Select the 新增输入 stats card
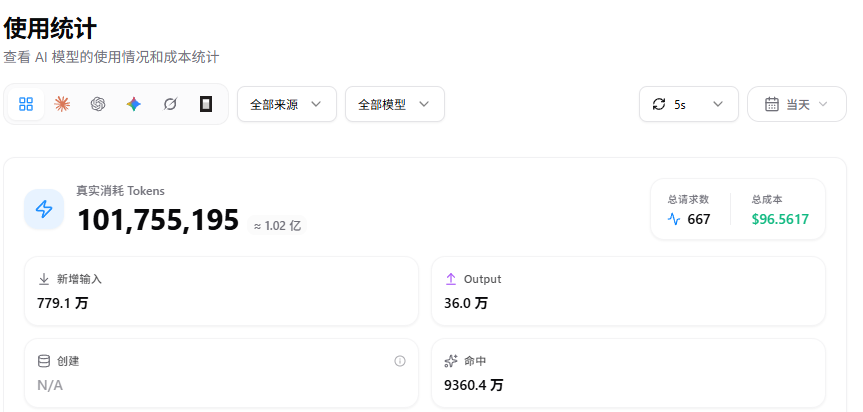Screen dimensions: 863x412 coord(221,291)
